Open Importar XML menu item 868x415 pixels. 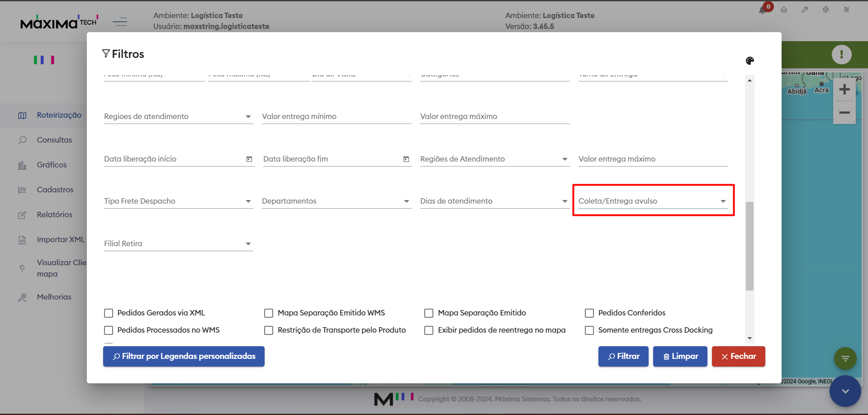tap(61, 240)
